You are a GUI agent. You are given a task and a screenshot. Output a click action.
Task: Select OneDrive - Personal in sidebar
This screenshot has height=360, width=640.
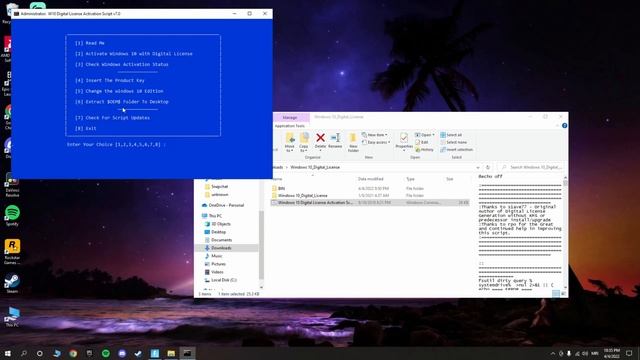pos(222,205)
